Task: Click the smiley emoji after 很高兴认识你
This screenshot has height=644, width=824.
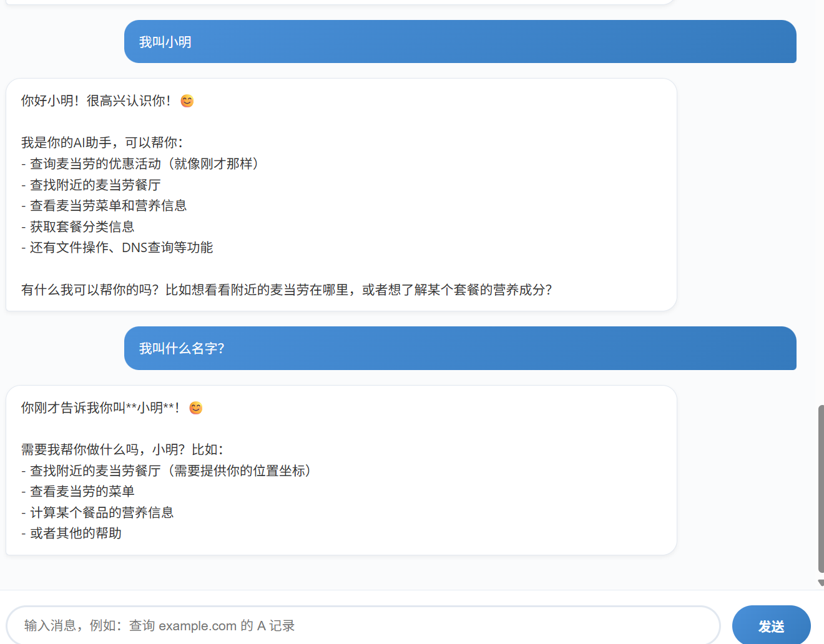Action: pyautogui.click(x=187, y=101)
